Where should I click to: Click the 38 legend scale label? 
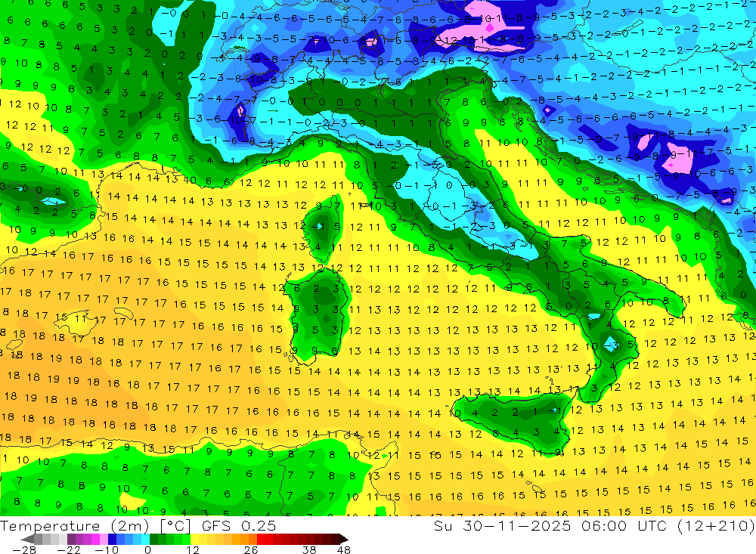pyautogui.click(x=309, y=550)
